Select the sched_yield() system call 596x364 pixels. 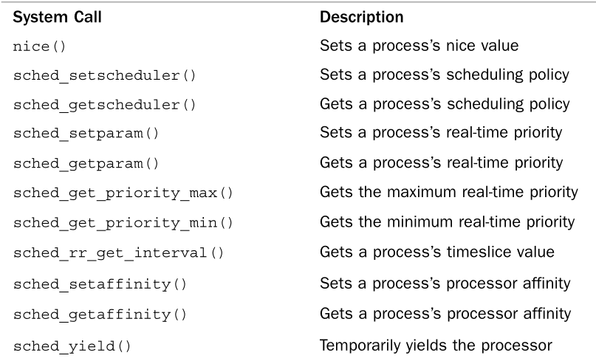(72, 345)
